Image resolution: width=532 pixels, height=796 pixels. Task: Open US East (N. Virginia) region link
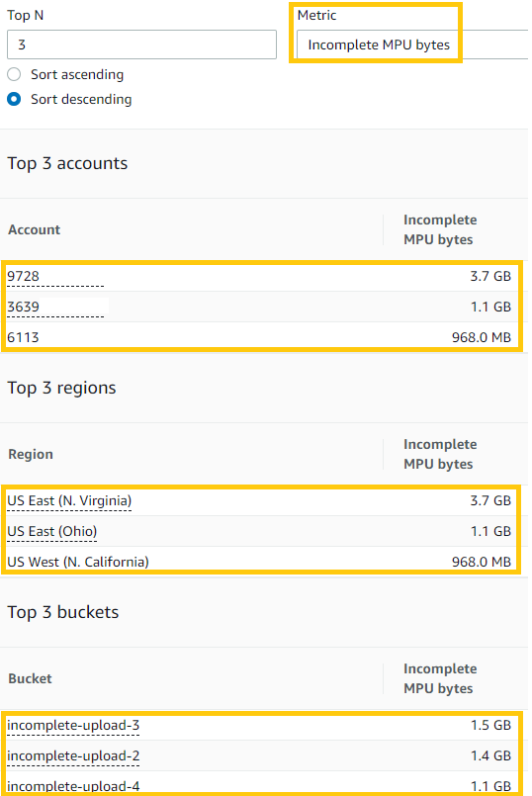(69, 501)
